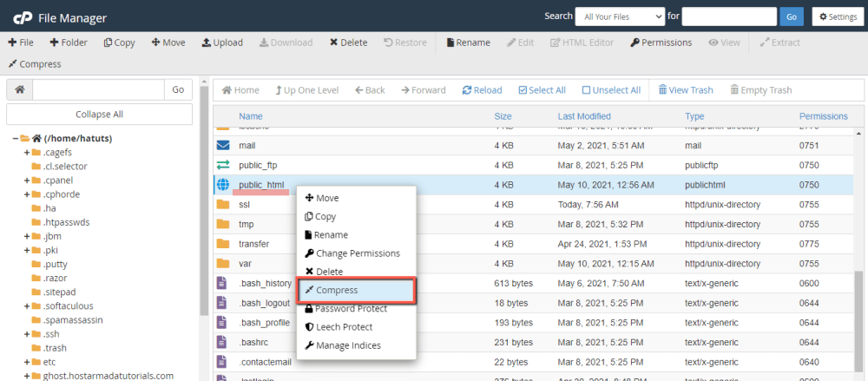Open the toolbar Permissions tool
The width and height of the screenshot is (868, 381).
[x=661, y=43]
